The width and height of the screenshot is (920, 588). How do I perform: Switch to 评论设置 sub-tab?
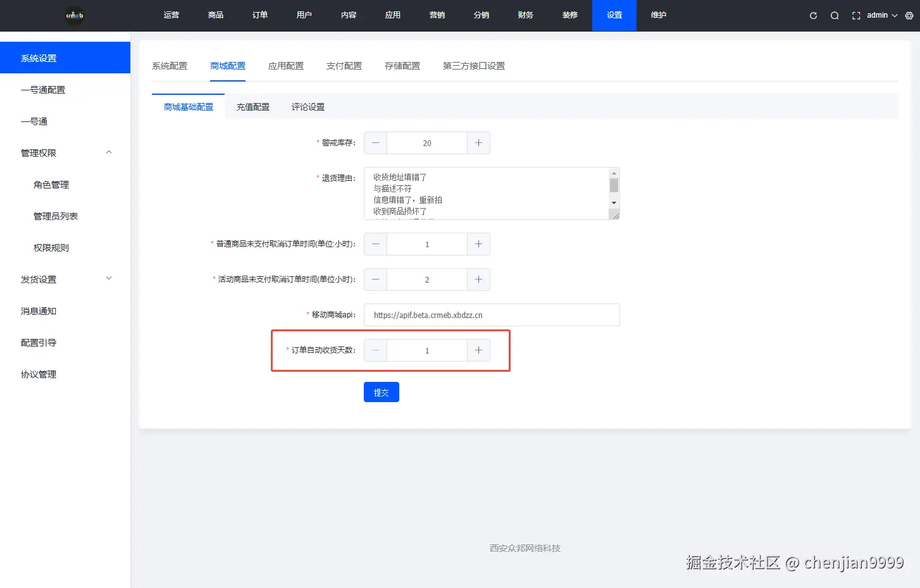click(308, 107)
